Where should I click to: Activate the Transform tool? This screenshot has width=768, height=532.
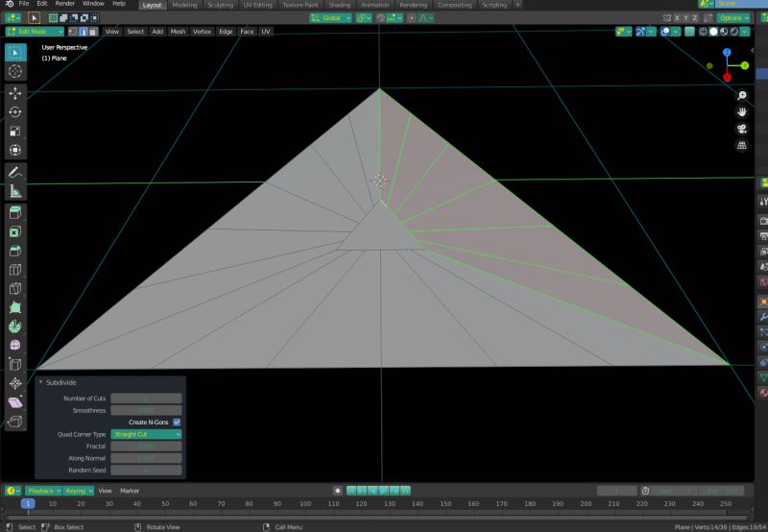(15, 150)
